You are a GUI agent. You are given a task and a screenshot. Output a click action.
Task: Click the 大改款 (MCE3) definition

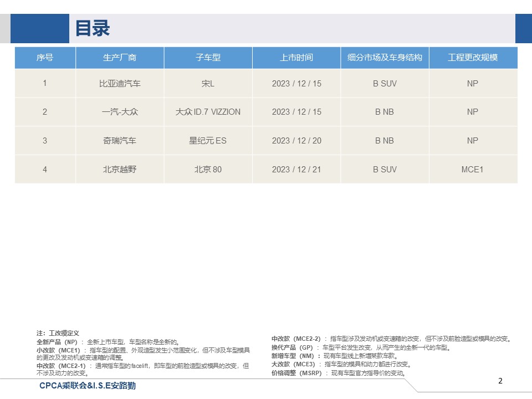tap(342, 365)
